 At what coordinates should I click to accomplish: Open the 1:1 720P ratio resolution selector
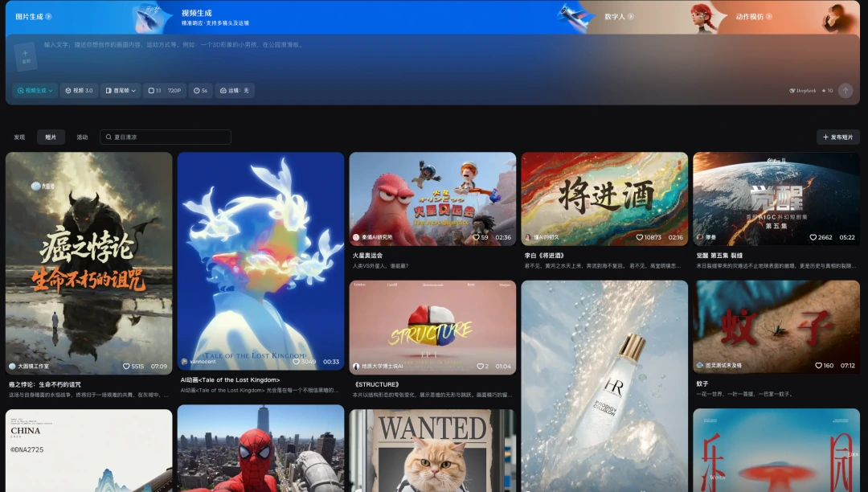point(165,91)
